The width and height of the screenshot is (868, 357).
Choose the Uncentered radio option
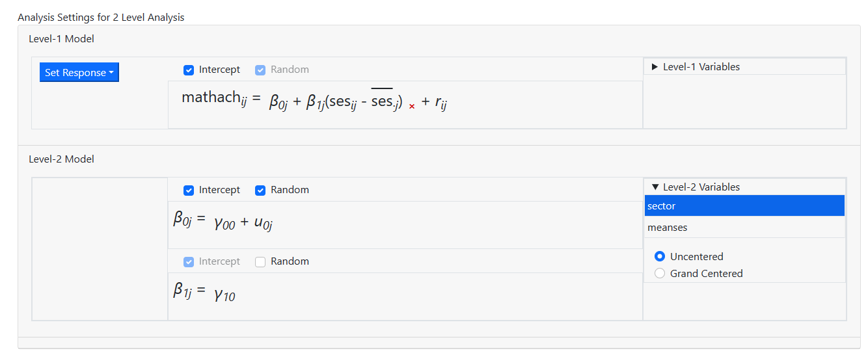coord(660,257)
